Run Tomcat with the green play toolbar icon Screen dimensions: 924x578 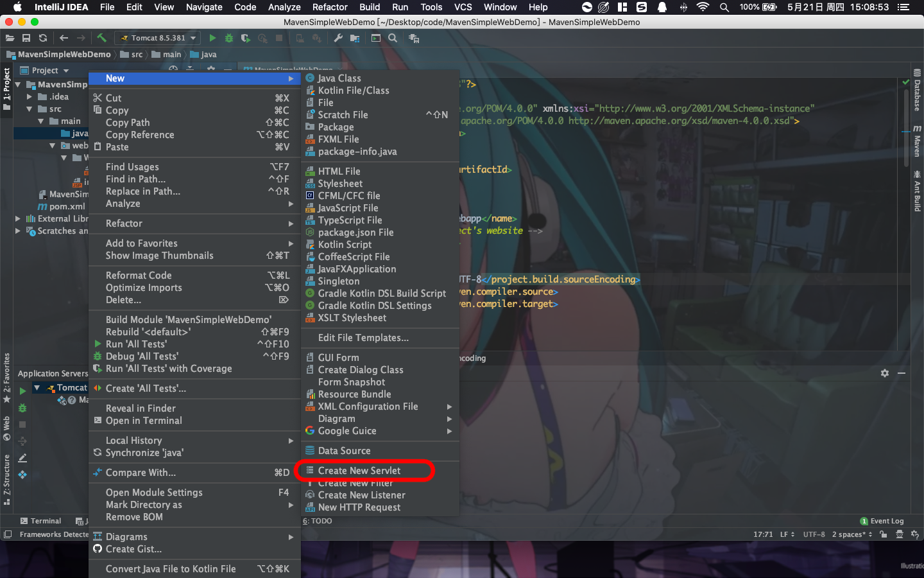pos(212,38)
